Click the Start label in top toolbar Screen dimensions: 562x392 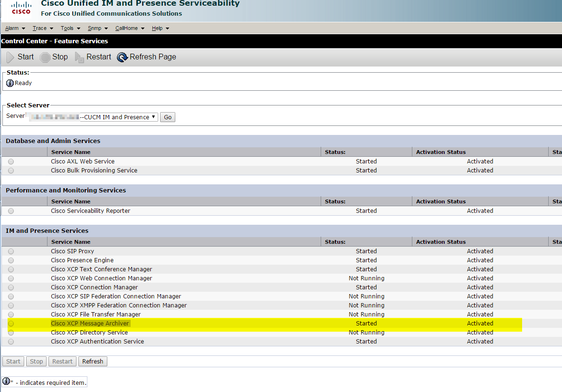[26, 57]
